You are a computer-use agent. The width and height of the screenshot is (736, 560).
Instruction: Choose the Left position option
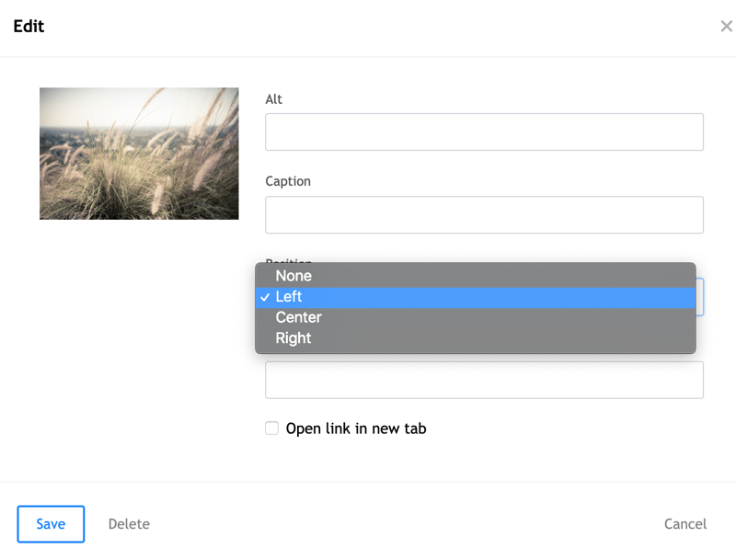click(x=289, y=297)
